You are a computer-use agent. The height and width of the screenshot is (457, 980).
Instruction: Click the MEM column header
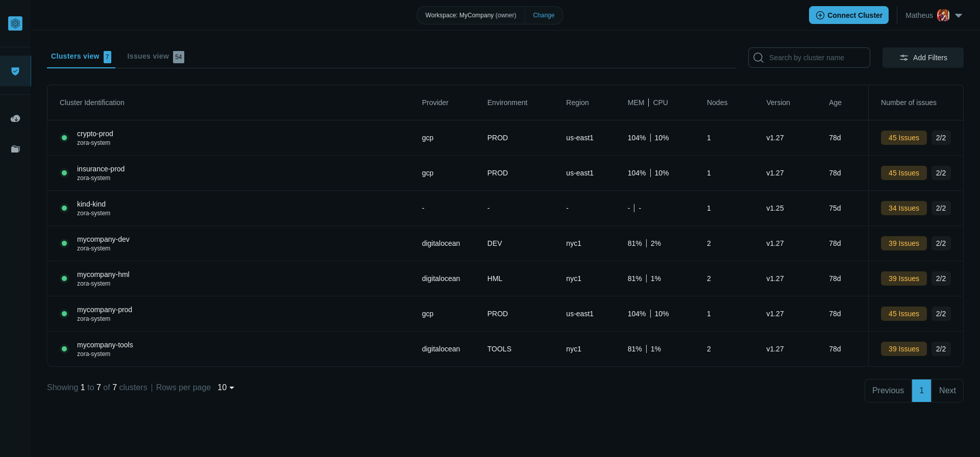(x=636, y=103)
